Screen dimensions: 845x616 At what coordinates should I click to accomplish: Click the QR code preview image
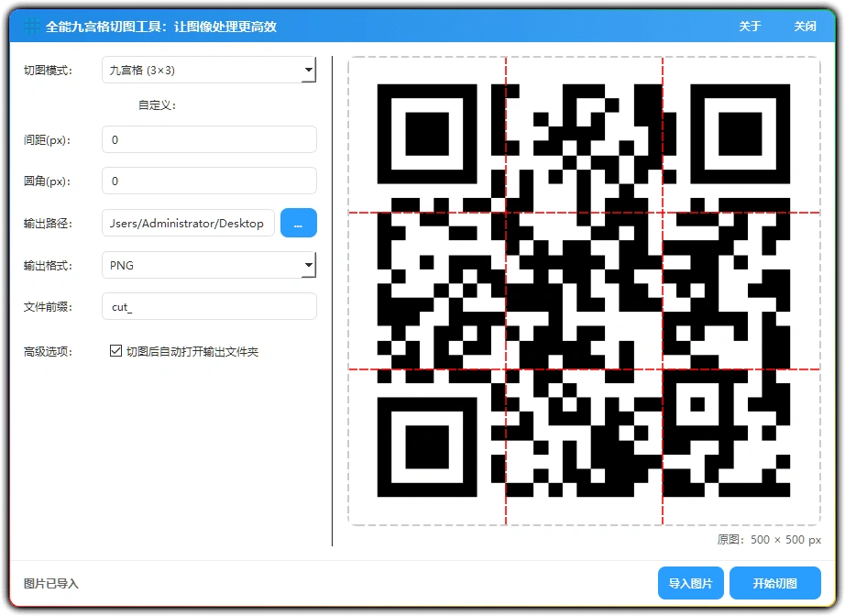click(584, 291)
